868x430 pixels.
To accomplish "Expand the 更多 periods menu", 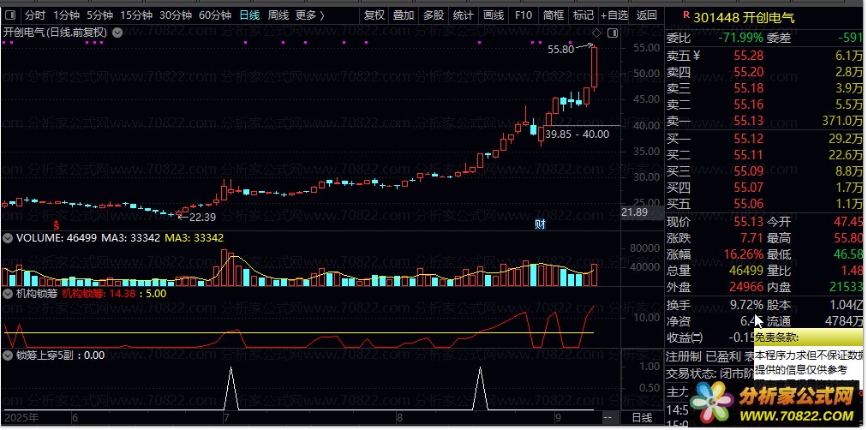I will [x=310, y=15].
